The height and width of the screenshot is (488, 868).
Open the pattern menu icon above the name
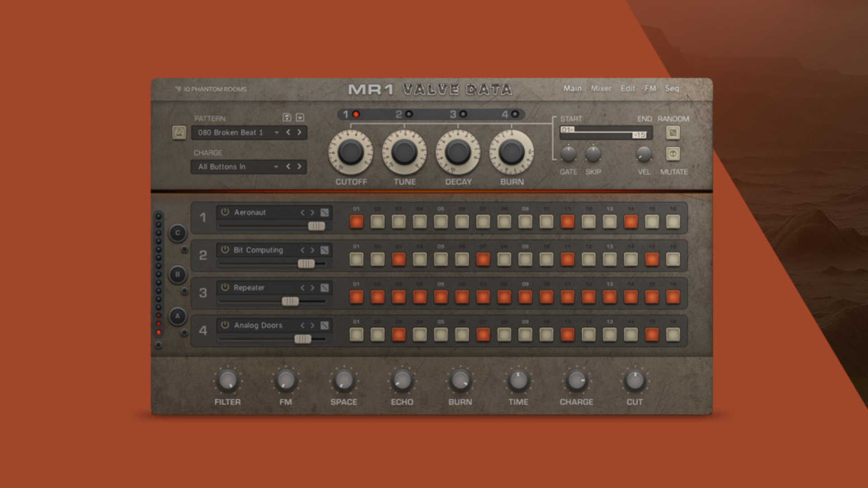(300, 117)
